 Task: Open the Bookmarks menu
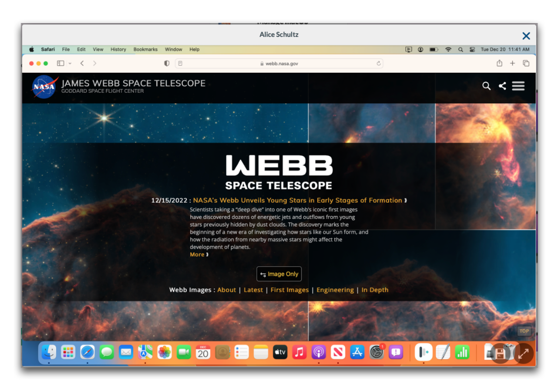pyautogui.click(x=145, y=49)
